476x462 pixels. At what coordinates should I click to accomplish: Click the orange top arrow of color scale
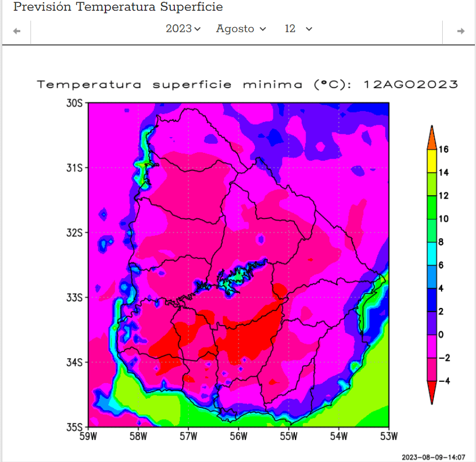[x=431, y=138]
